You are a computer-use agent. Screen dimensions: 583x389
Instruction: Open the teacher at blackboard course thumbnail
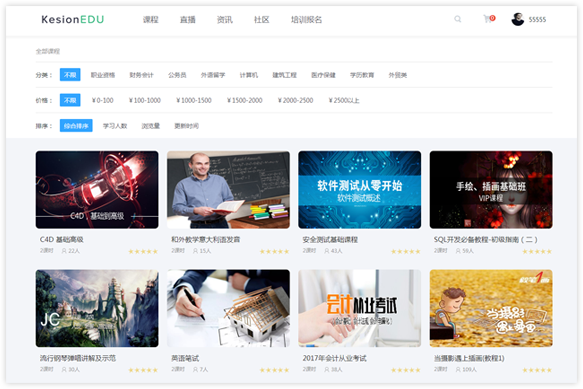pos(228,190)
